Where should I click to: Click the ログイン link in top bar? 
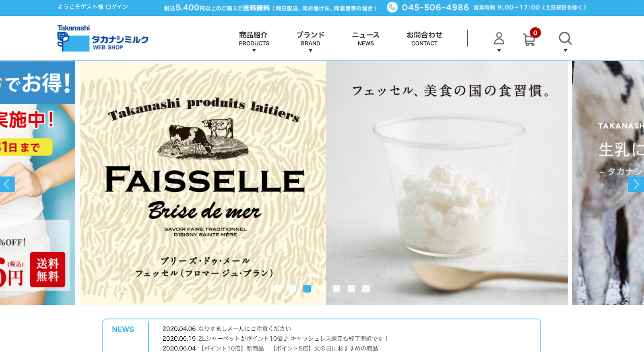[x=117, y=7]
